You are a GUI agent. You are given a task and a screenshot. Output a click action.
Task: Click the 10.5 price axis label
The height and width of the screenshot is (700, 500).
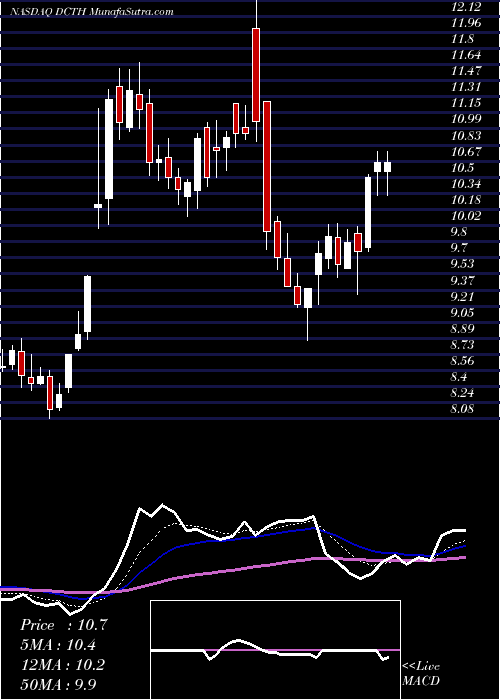click(463, 168)
